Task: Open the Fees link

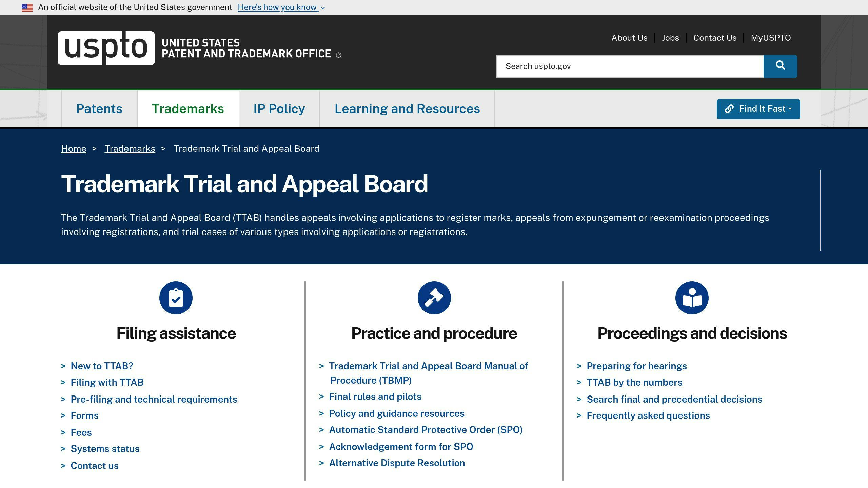Action: pos(81,432)
